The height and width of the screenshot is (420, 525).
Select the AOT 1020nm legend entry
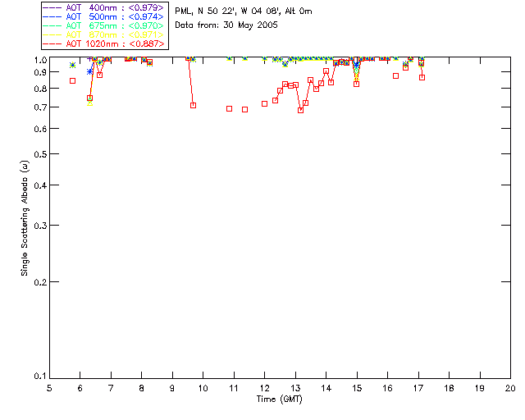103,43
